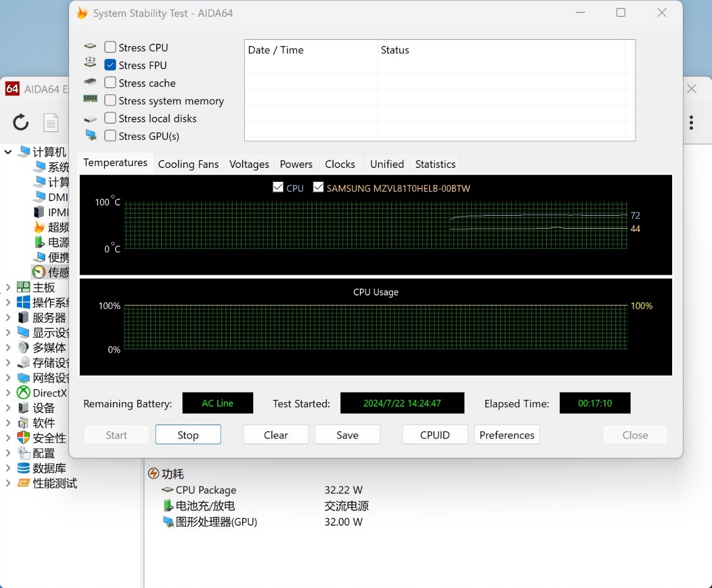Click the Stress cache chip icon
The width and height of the screenshot is (712, 588).
[x=90, y=82]
